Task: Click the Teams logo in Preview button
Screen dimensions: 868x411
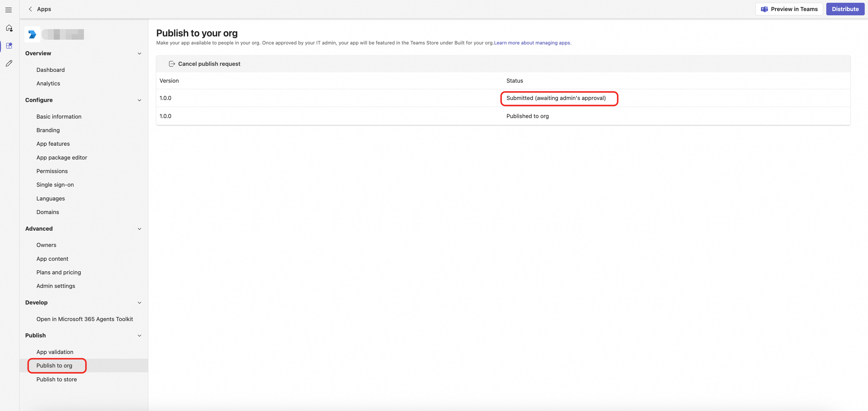Action: (x=764, y=9)
